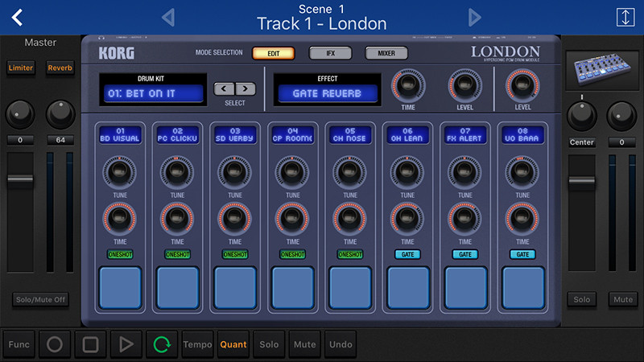Click Mute in the bottom bar
This screenshot has width=644, height=362.
(x=305, y=344)
